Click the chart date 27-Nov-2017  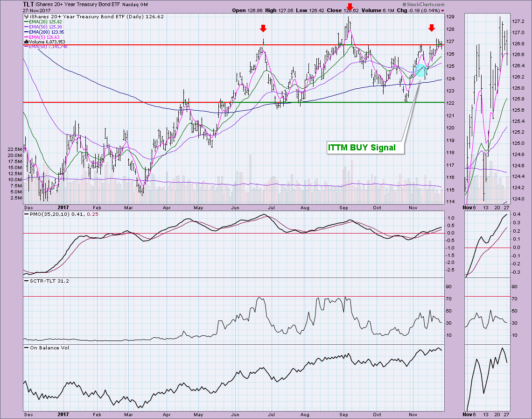[x=37, y=11]
